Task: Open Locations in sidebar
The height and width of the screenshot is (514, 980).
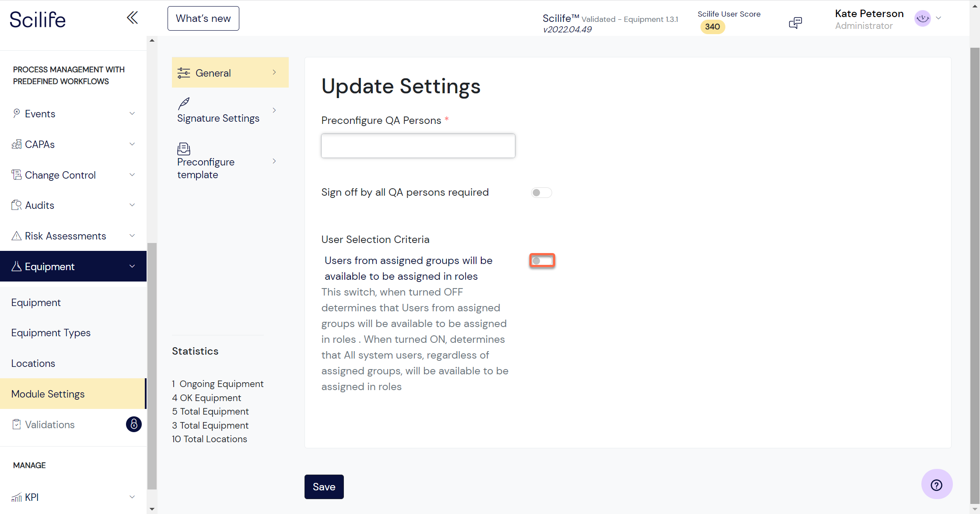Action: [x=33, y=363]
